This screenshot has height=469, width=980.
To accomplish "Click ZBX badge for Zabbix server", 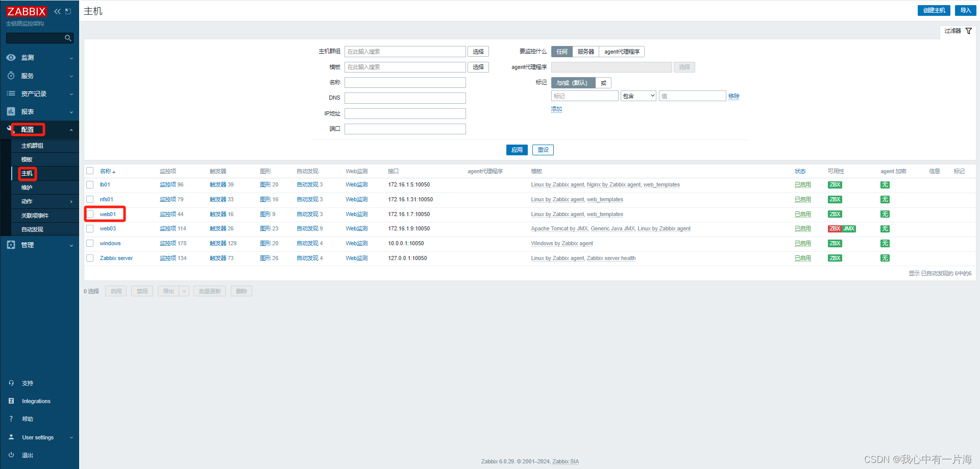I will tap(835, 259).
